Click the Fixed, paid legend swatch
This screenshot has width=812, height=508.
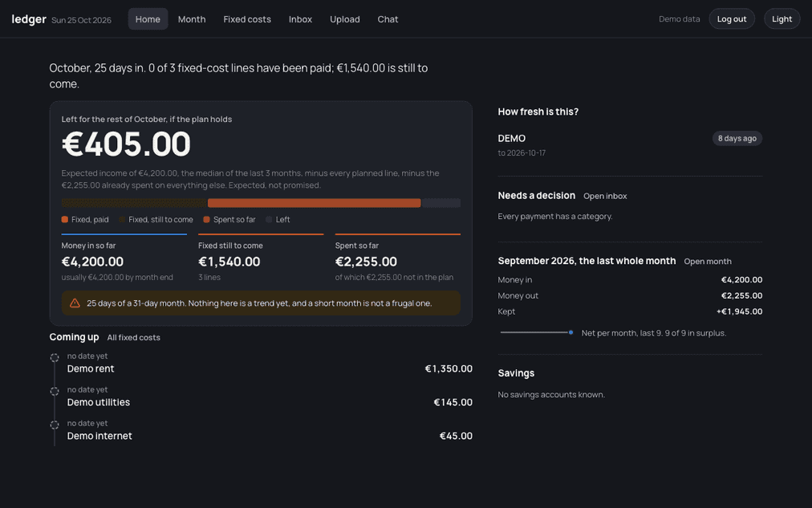[x=65, y=220]
